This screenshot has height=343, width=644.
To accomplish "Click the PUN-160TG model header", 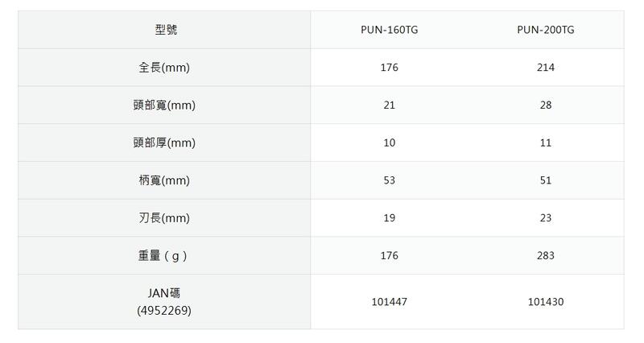I will coord(389,30).
